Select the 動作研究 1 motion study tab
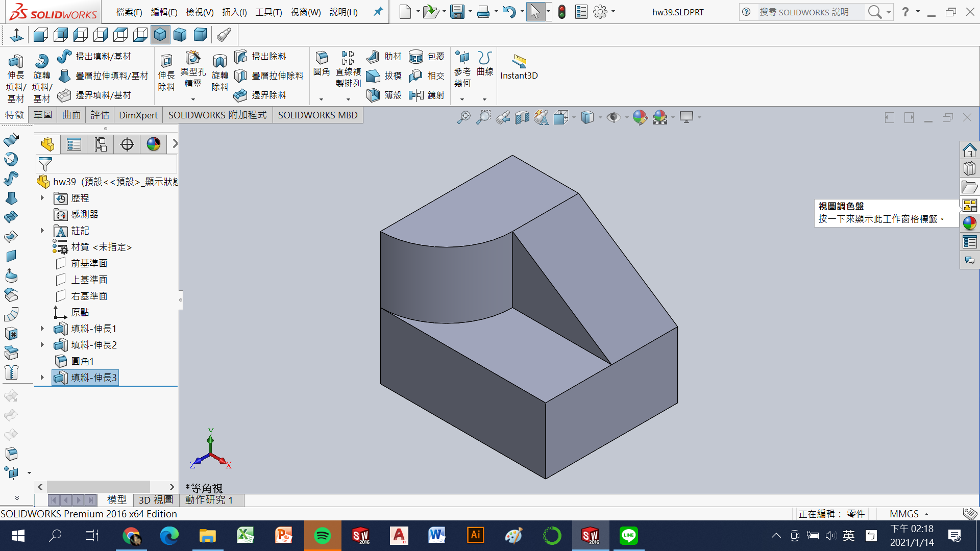 click(x=209, y=500)
